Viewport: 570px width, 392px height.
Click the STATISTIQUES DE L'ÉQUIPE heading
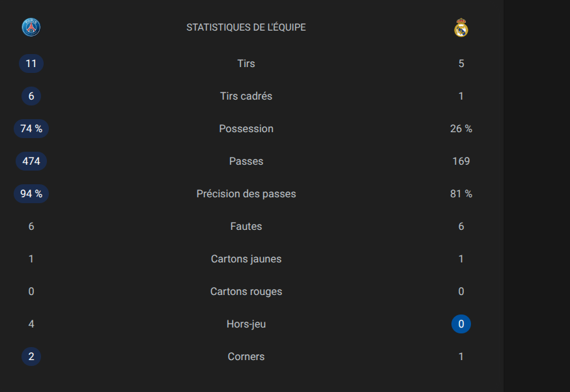tap(246, 27)
